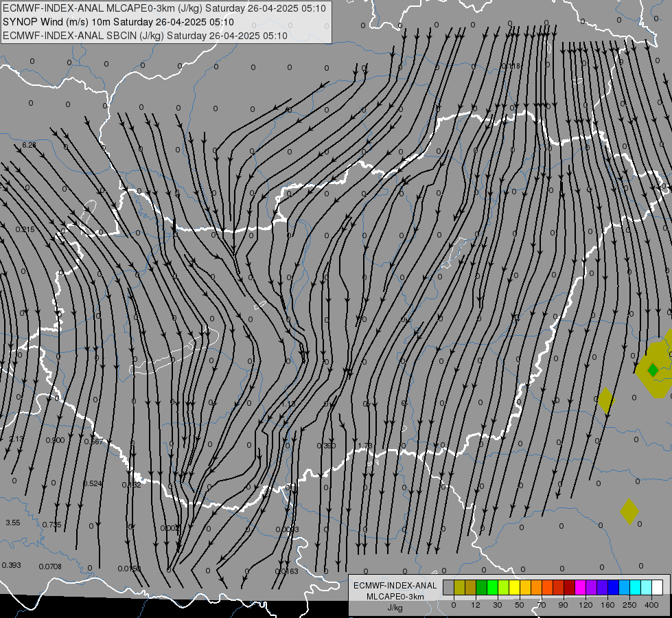
Task: Click legend scale label 400
Action: click(x=651, y=605)
